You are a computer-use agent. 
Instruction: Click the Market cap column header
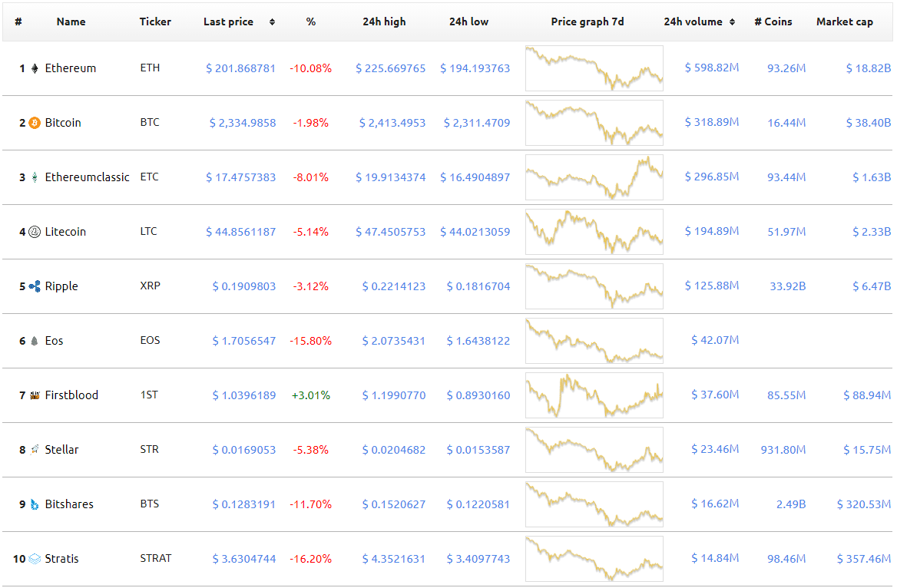(x=844, y=21)
